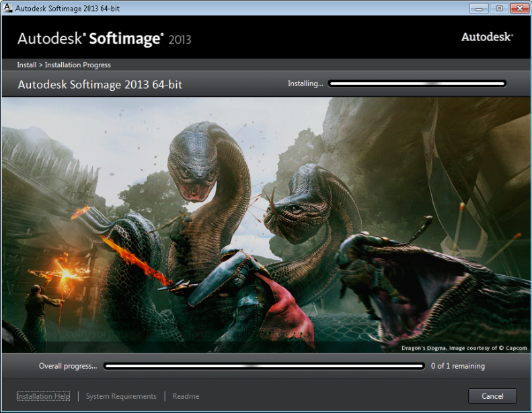Click the Dragon's Dogma splash artwork
The width and height of the screenshot is (532, 413).
[x=266, y=222]
